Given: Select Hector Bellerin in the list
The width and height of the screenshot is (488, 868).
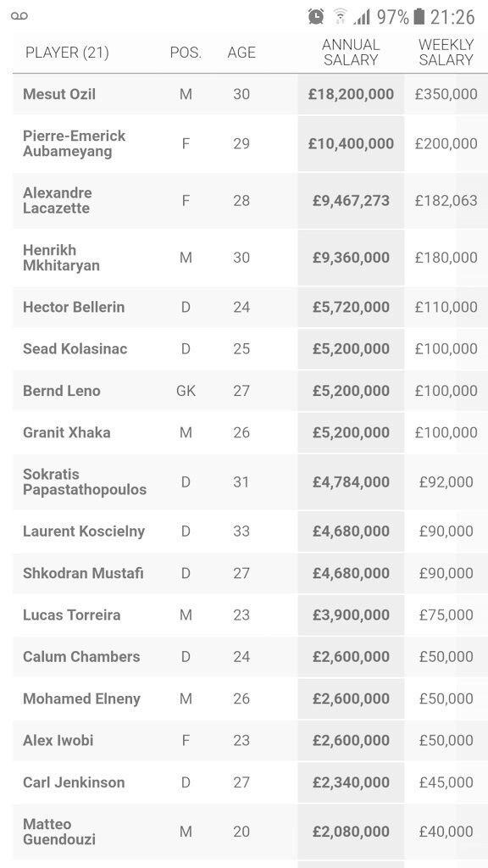Looking at the screenshot, I should coord(74,307).
